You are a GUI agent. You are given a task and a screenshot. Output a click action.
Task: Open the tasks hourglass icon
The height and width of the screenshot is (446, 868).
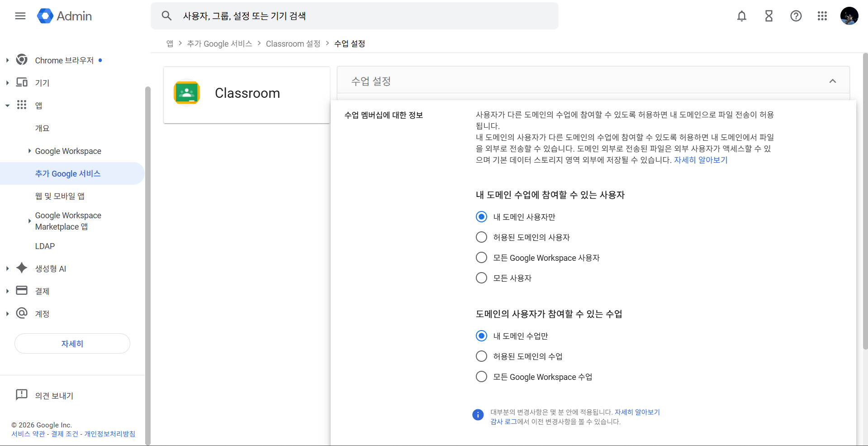coord(769,16)
